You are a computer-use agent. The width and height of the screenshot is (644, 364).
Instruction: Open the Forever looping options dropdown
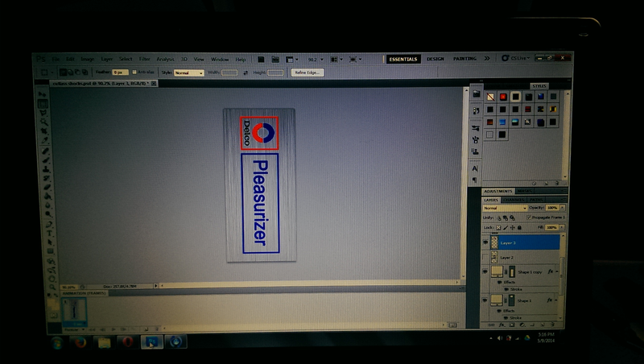pos(74,329)
